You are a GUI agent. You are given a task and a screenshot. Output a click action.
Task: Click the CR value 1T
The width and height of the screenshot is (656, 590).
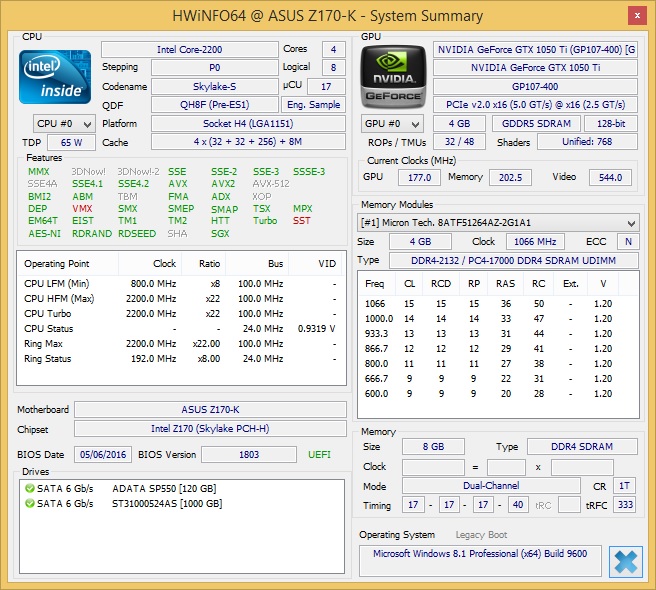coord(624,486)
